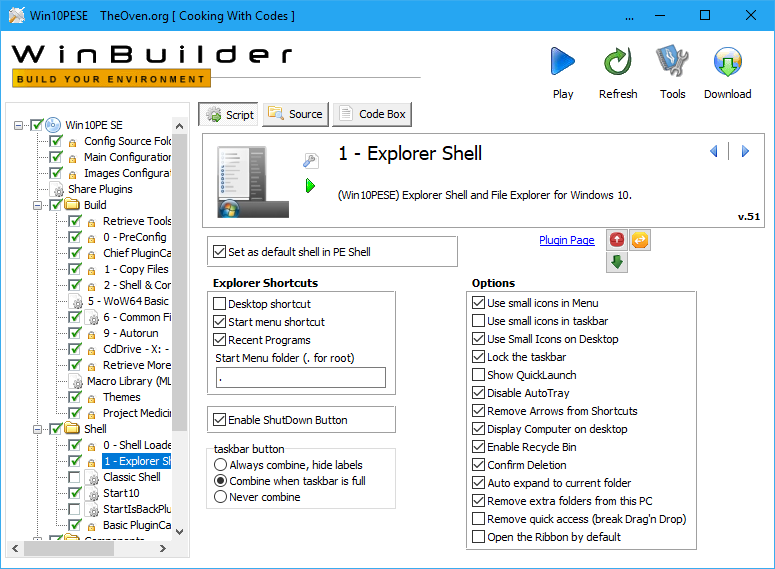The width and height of the screenshot is (775, 569).
Task: Click the lock icon beside 0 - PreConfig
Action: [91, 239]
